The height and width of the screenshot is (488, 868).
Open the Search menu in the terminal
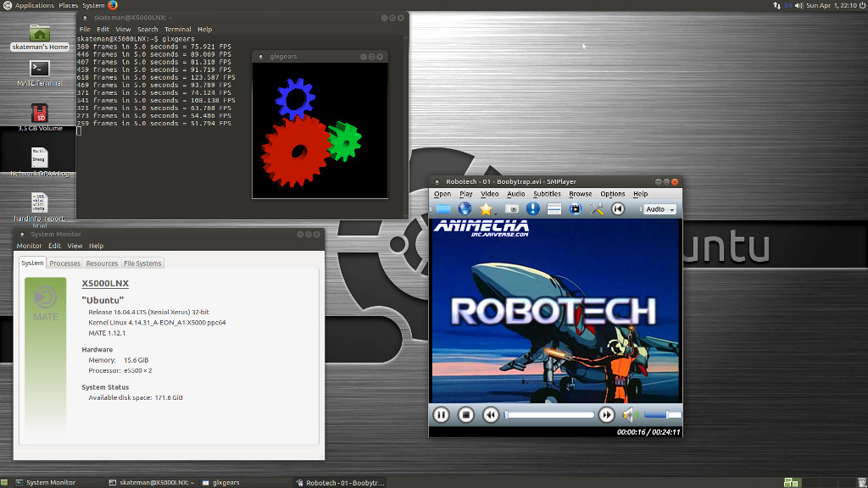[147, 30]
